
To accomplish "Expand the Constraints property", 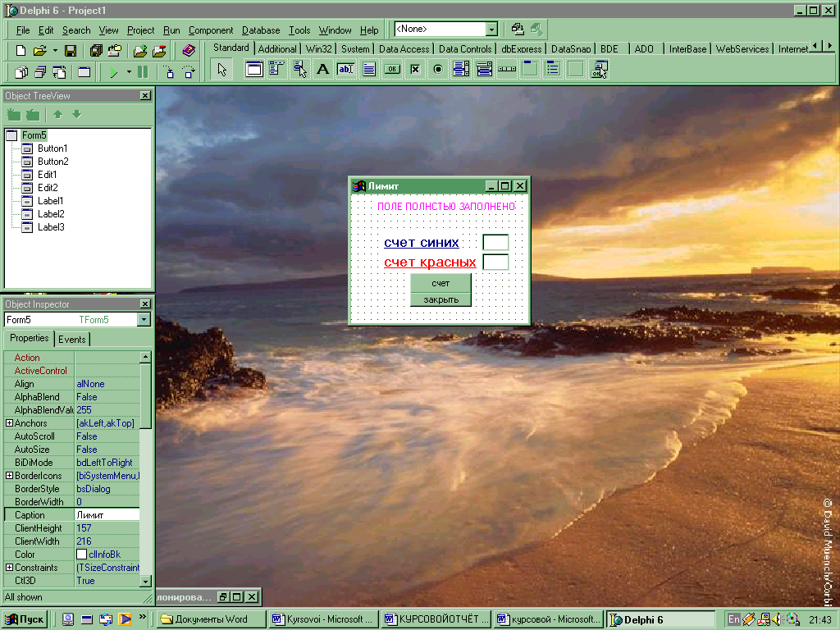I will [9, 568].
